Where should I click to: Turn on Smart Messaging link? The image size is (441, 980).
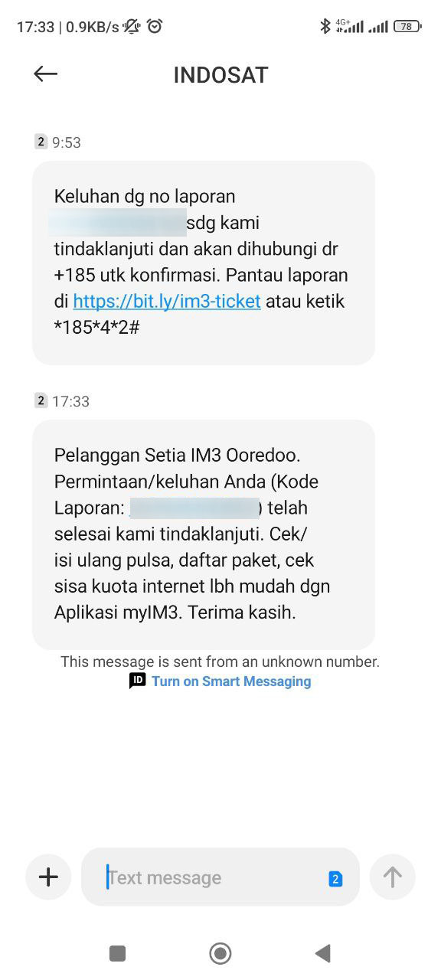tap(231, 681)
